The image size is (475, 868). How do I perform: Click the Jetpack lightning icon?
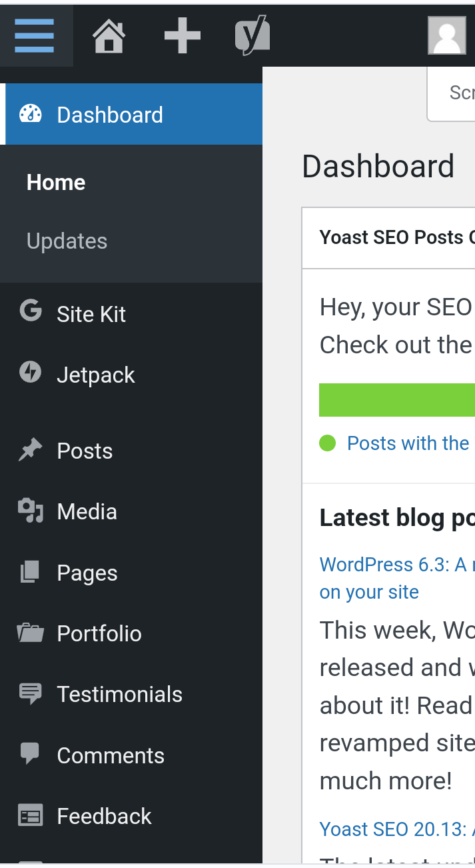click(x=31, y=373)
